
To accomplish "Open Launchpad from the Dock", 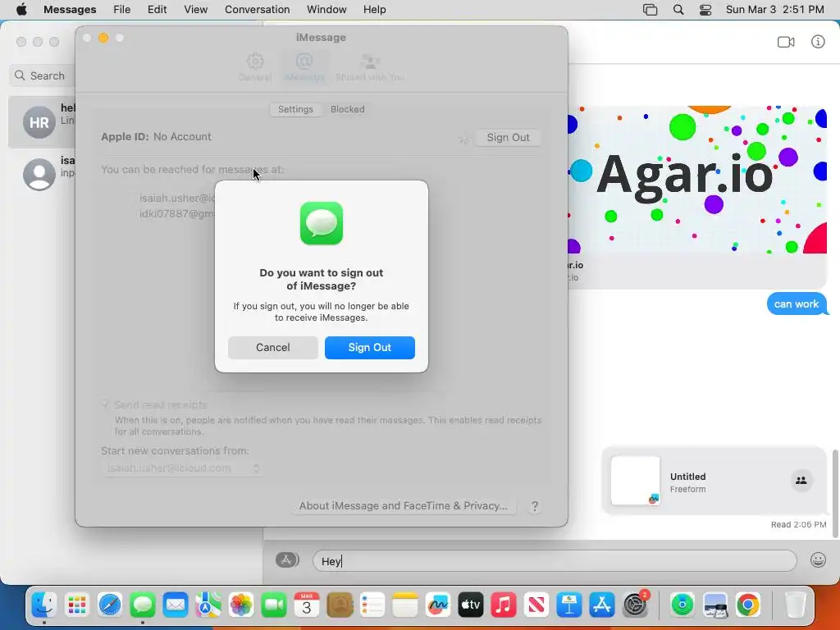I will [76, 605].
